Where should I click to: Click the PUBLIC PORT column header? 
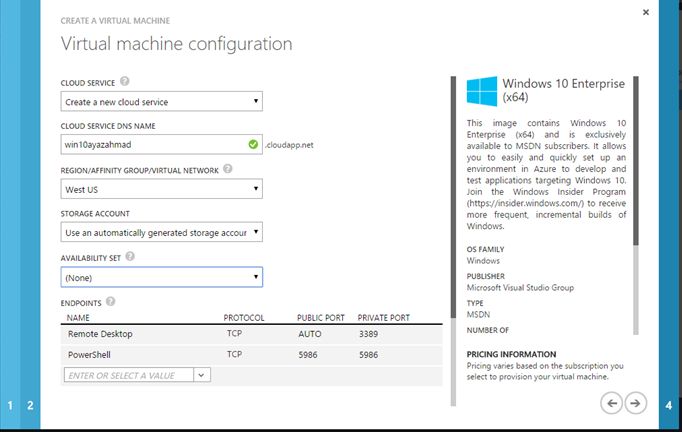tap(321, 318)
